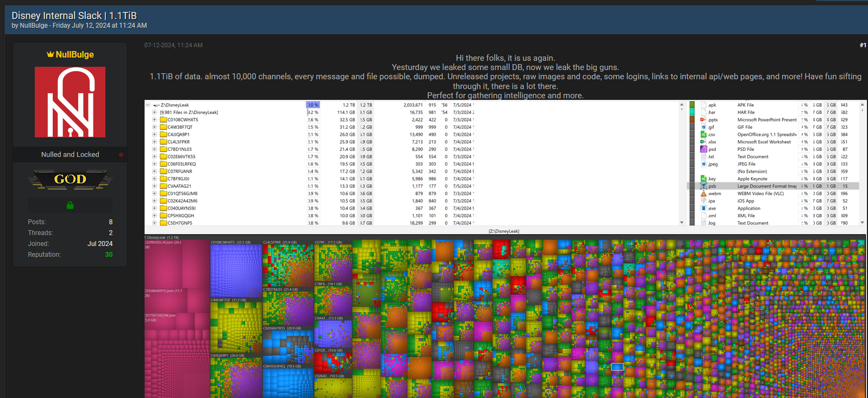Expand the C040UAYNS9J folder
The width and height of the screenshot is (868, 398).
click(154, 208)
